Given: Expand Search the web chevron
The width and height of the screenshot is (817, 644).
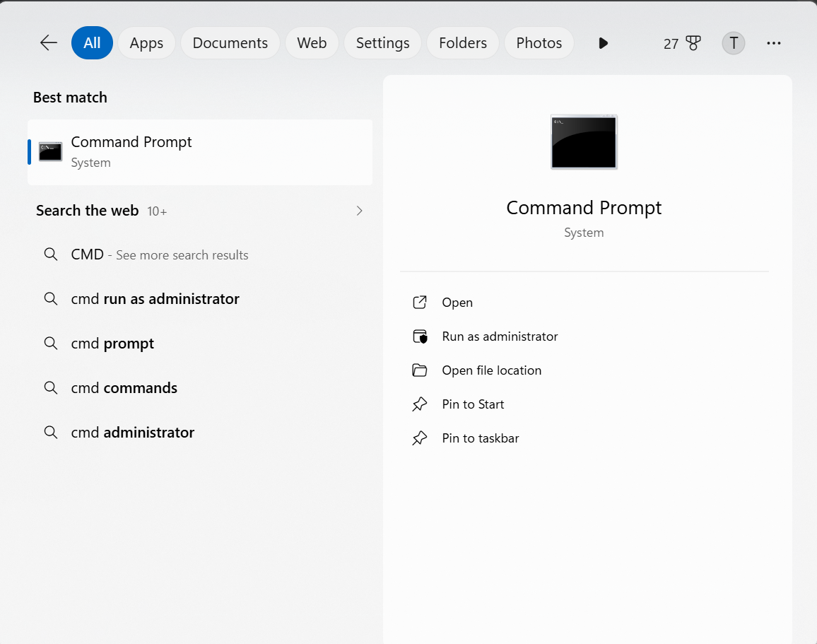Looking at the screenshot, I should [359, 211].
